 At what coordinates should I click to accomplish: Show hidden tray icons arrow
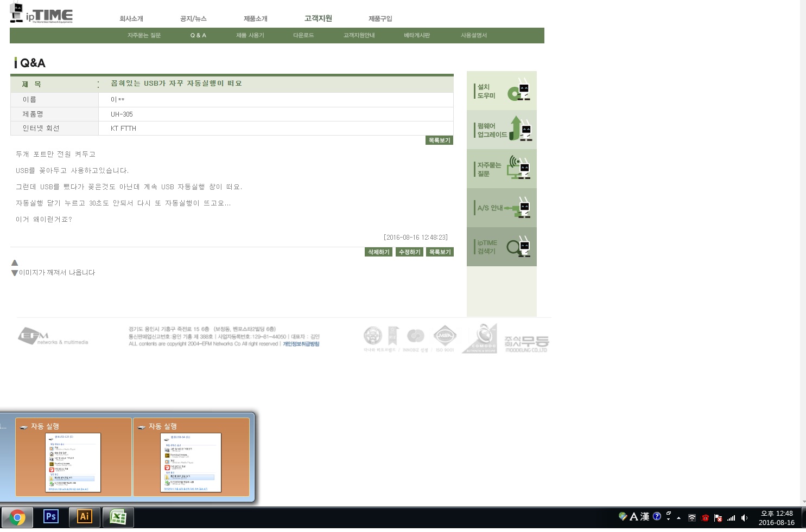click(x=678, y=518)
